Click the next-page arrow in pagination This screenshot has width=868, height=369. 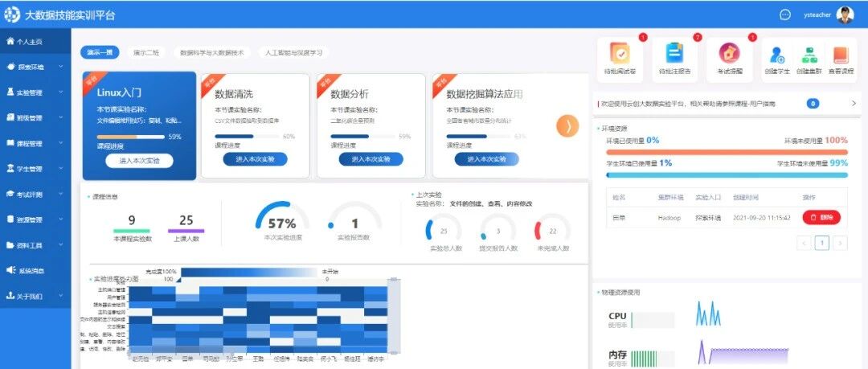pos(841,243)
